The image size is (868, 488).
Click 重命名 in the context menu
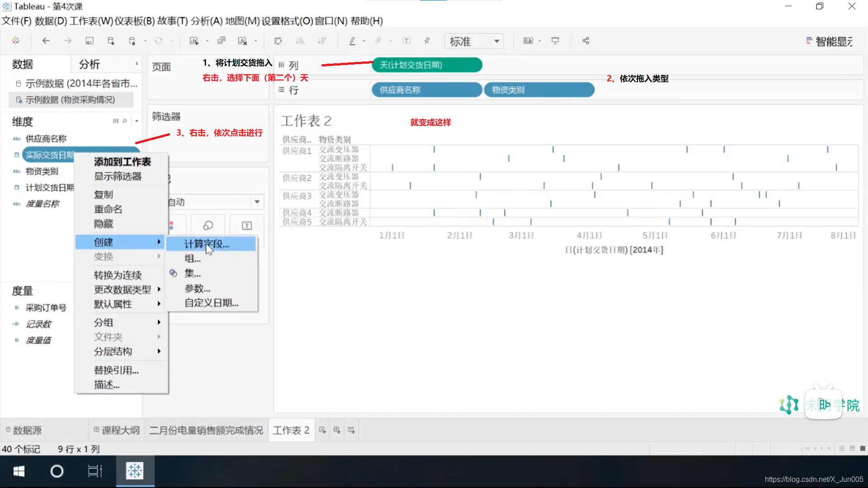click(108, 209)
